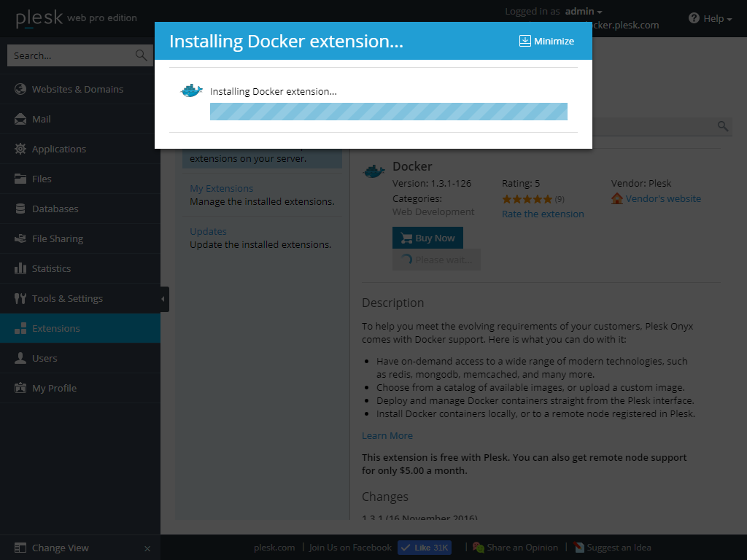Image resolution: width=747 pixels, height=560 pixels.
Task: Open File Sharing in the sidebar
Action: coord(80,238)
